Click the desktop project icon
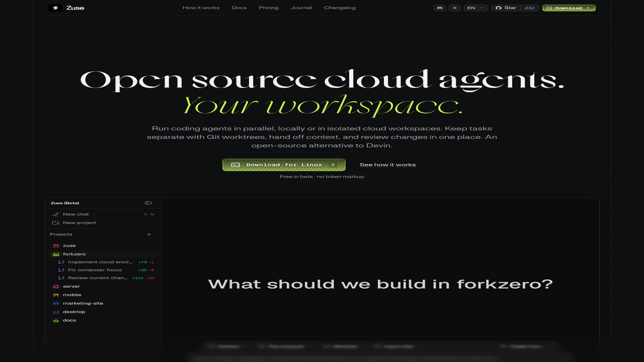 pyautogui.click(x=56, y=312)
